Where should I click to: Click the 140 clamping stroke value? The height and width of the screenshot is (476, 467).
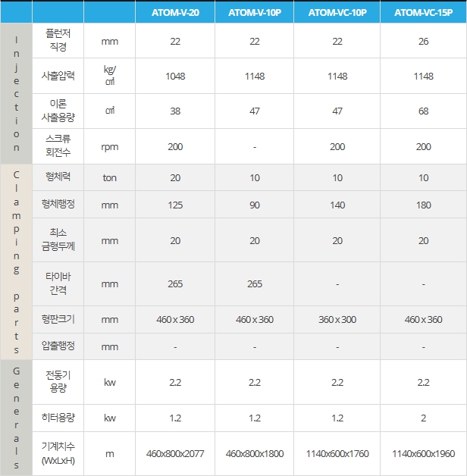[337, 205]
